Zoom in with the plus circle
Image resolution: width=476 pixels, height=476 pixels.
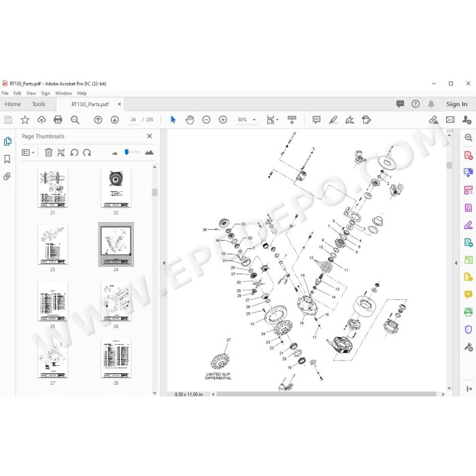(223, 120)
